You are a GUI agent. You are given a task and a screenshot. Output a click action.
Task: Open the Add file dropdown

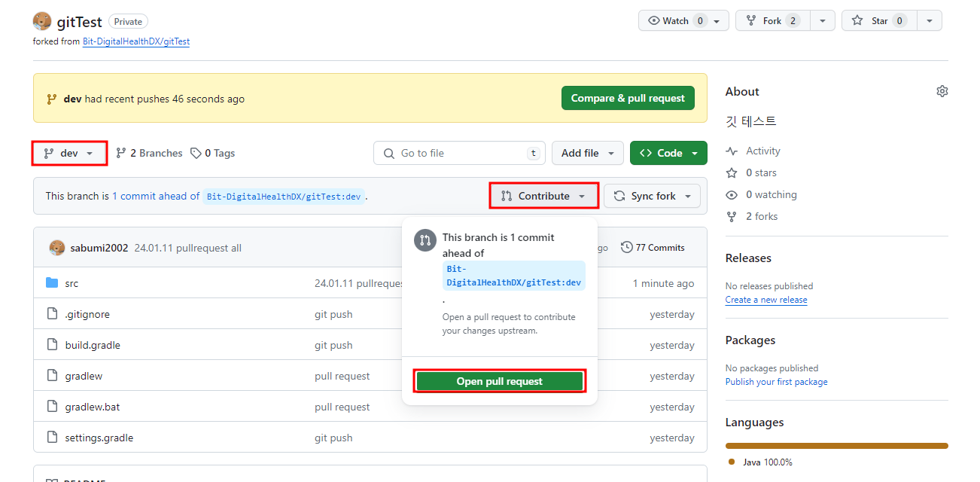pos(588,153)
